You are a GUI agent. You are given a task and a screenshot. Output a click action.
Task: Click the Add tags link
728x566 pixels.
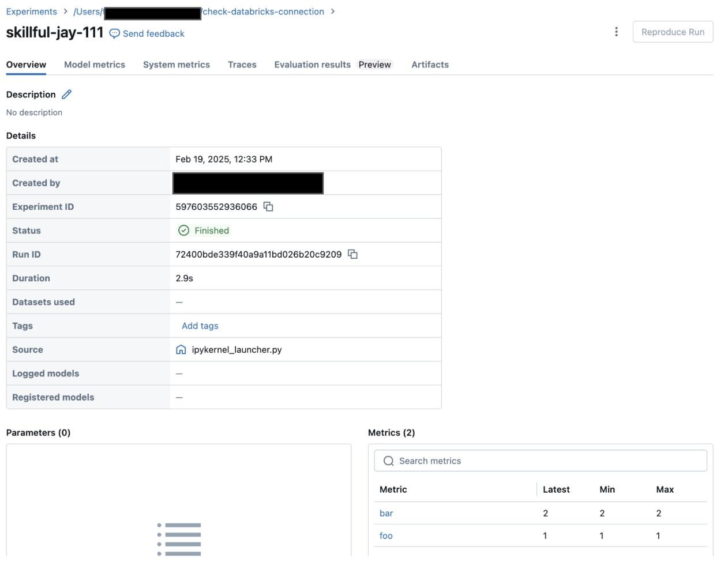200,326
